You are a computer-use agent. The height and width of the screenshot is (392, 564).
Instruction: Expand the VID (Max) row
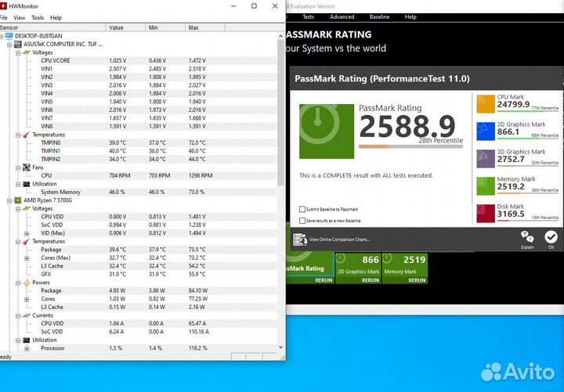pos(27,233)
